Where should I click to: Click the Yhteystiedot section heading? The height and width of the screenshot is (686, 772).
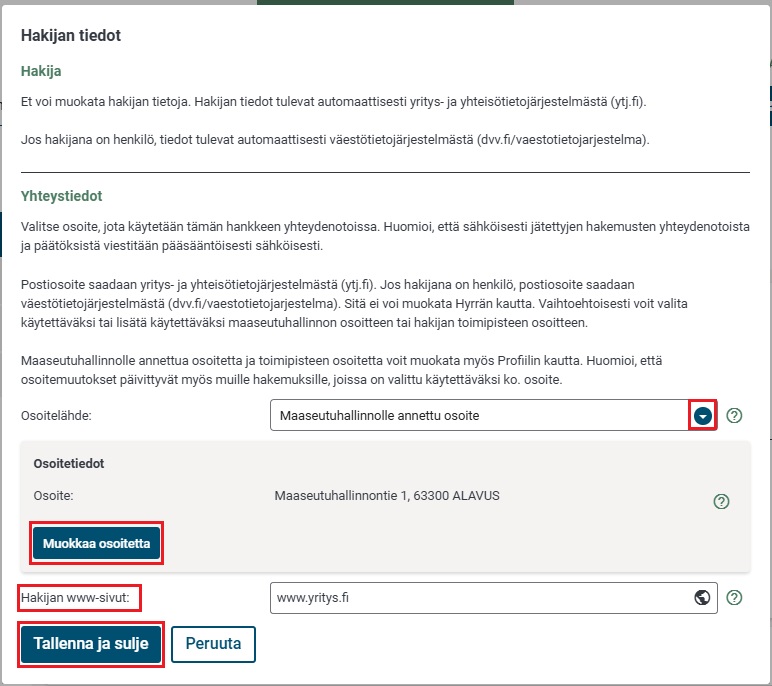click(x=62, y=196)
